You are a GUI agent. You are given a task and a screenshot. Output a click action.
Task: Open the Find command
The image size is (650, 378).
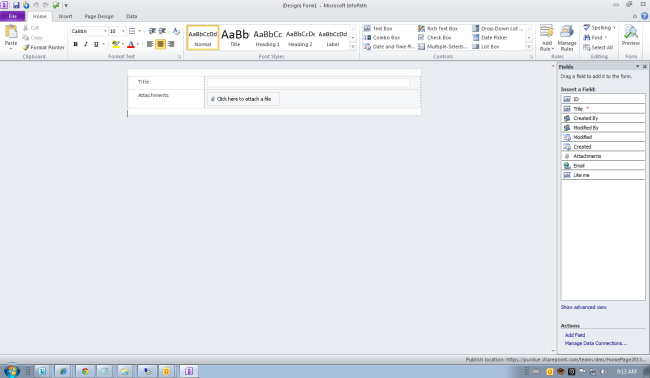pyautogui.click(x=595, y=37)
